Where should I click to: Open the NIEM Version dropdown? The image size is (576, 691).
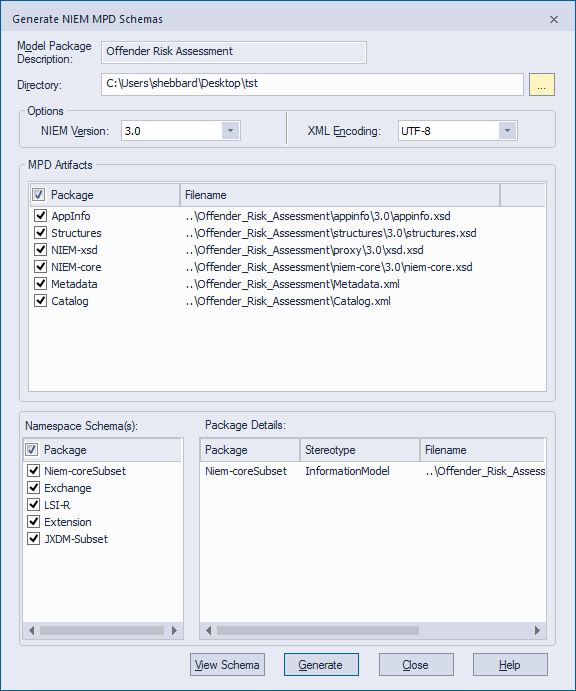pos(230,131)
